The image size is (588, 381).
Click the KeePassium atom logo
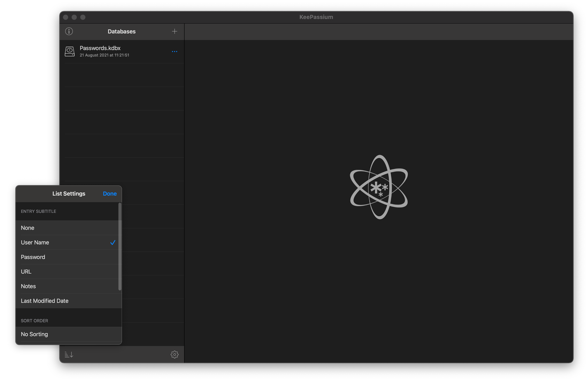[x=379, y=187]
